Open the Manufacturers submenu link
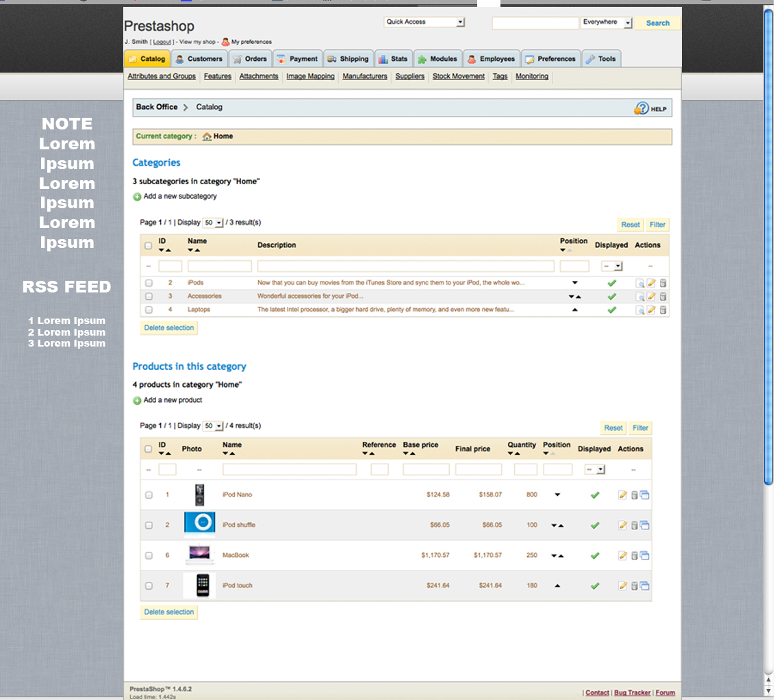Viewport: 775px width, 700px height. (365, 77)
